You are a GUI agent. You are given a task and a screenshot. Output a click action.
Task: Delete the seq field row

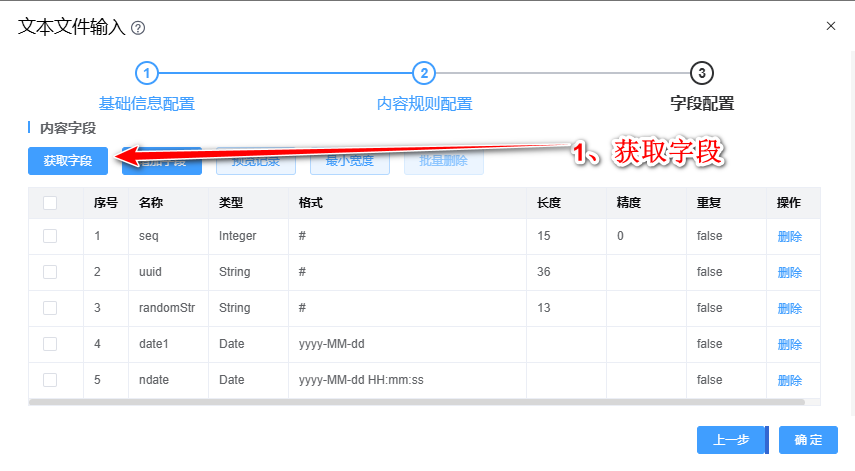(789, 236)
